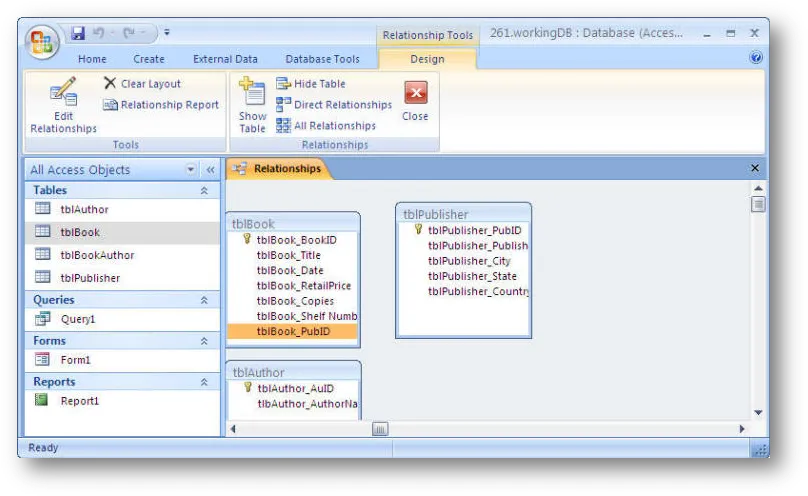This screenshot has height=496, width=808.
Task: Show Direct Relationships
Action: tap(334, 105)
